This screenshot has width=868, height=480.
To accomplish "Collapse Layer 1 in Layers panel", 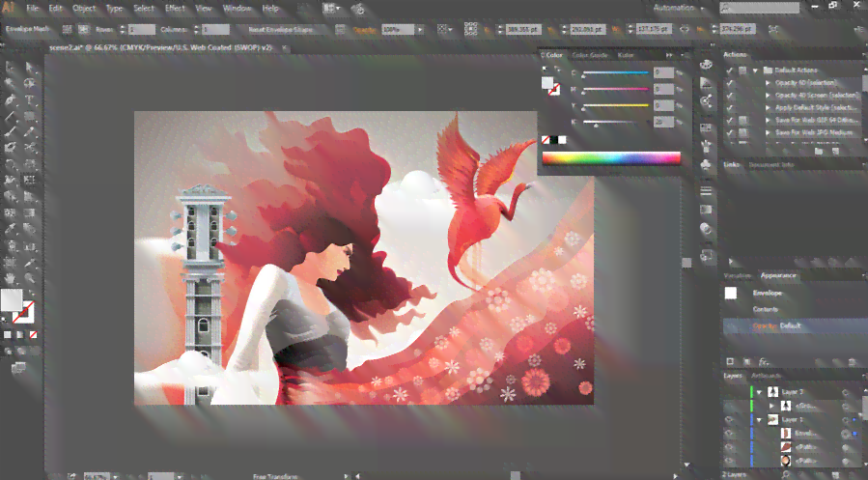I will [760, 420].
